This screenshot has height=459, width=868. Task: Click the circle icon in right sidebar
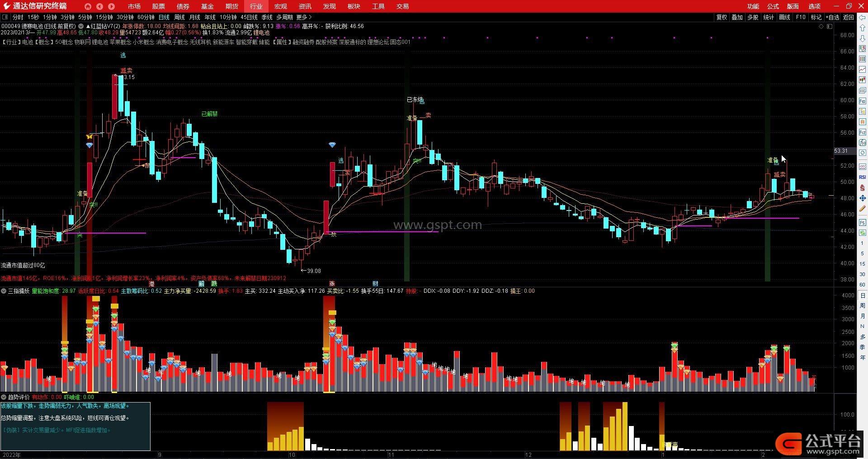tap(863, 153)
